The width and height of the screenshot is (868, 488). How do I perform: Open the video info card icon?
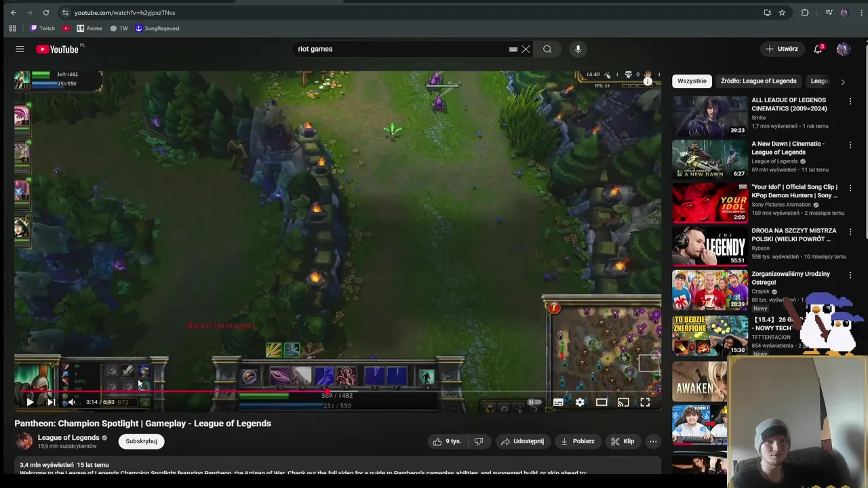click(648, 81)
